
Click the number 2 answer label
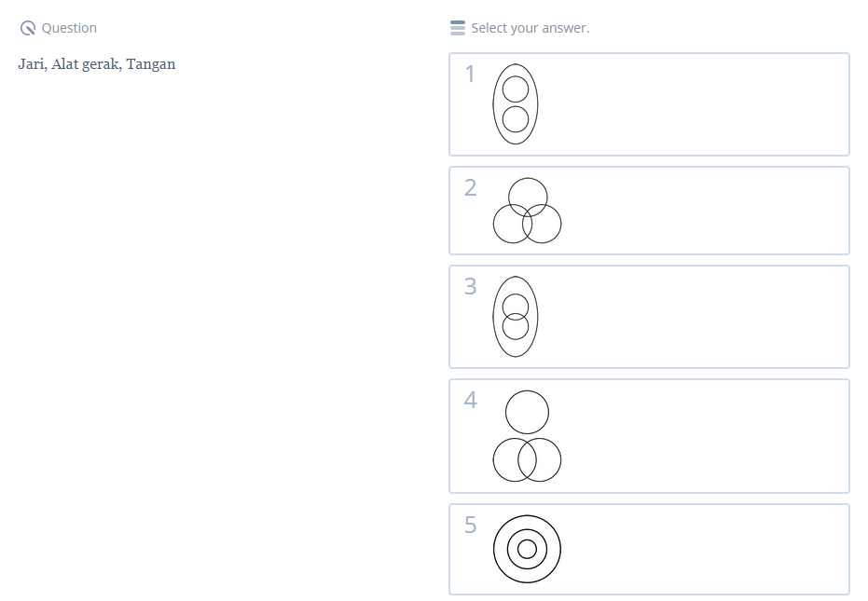point(470,188)
